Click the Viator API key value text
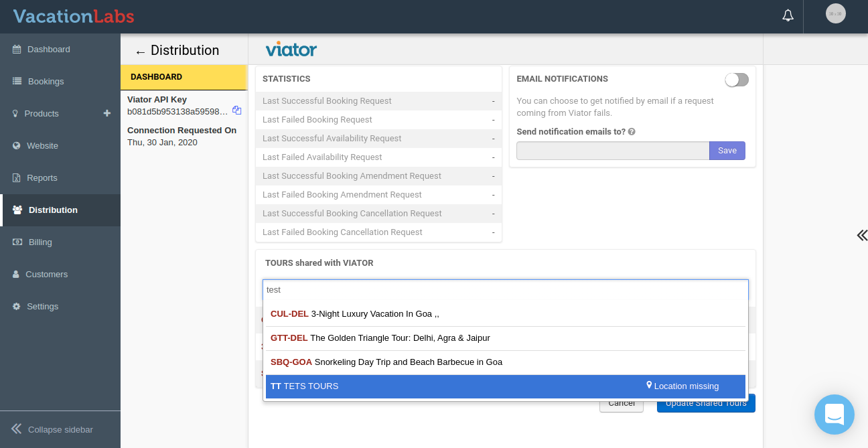 177,111
